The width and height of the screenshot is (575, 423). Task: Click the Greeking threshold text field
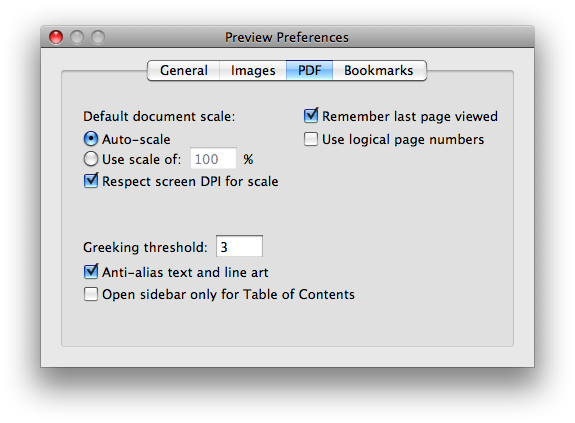tap(239, 246)
